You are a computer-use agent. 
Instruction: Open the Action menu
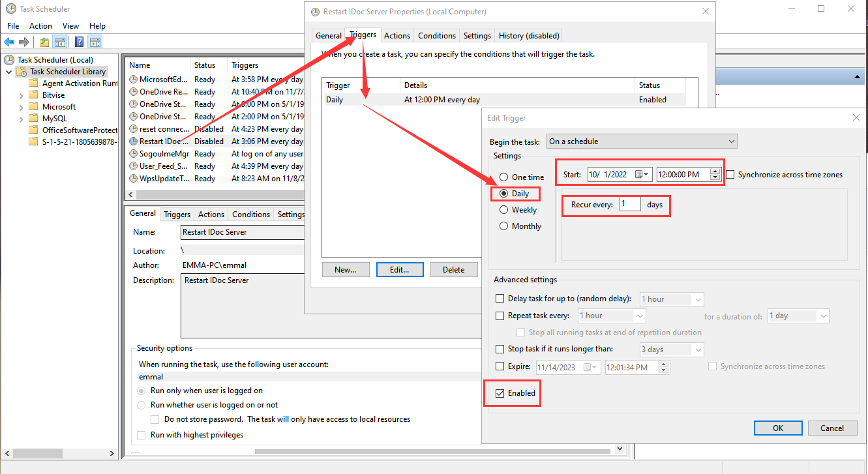(40, 26)
